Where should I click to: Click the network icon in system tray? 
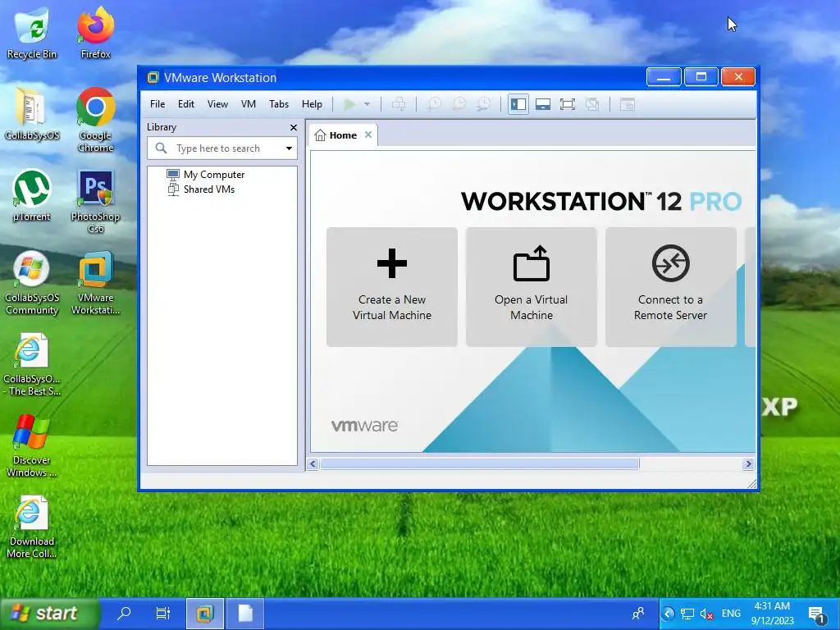(687, 614)
